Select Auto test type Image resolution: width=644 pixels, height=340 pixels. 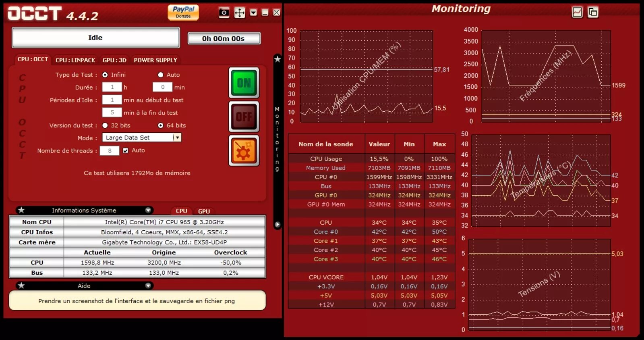(x=161, y=75)
